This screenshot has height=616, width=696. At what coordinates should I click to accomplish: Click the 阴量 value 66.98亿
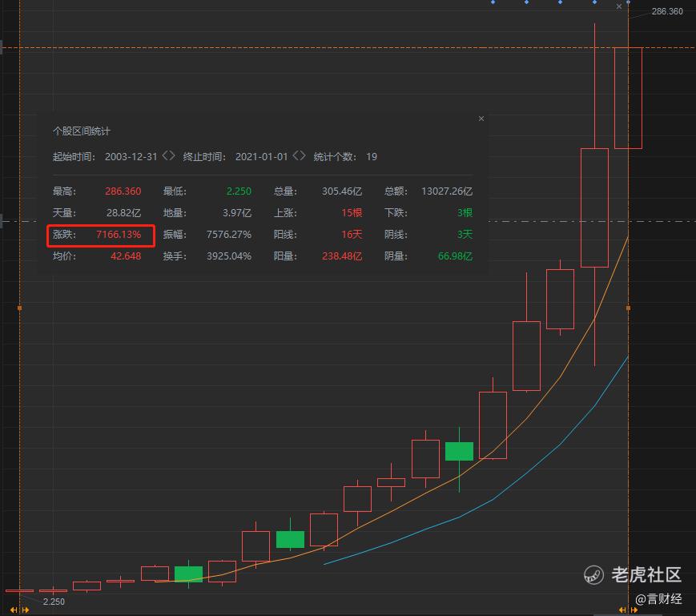tap(456, 256)
